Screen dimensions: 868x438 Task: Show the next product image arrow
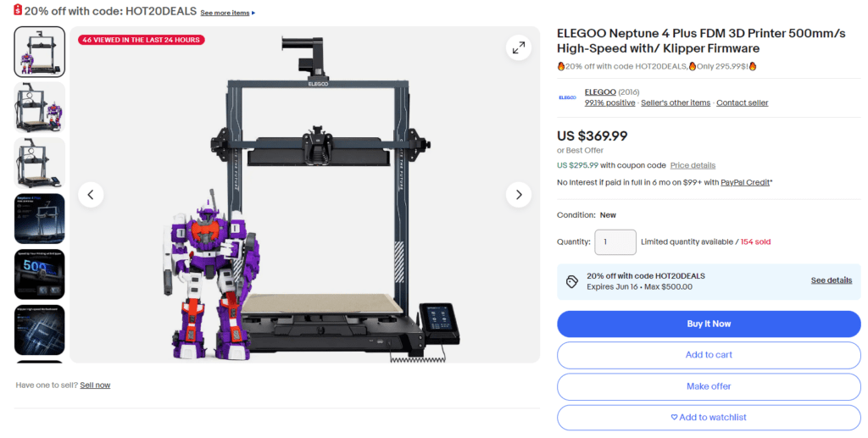point(519,195)
